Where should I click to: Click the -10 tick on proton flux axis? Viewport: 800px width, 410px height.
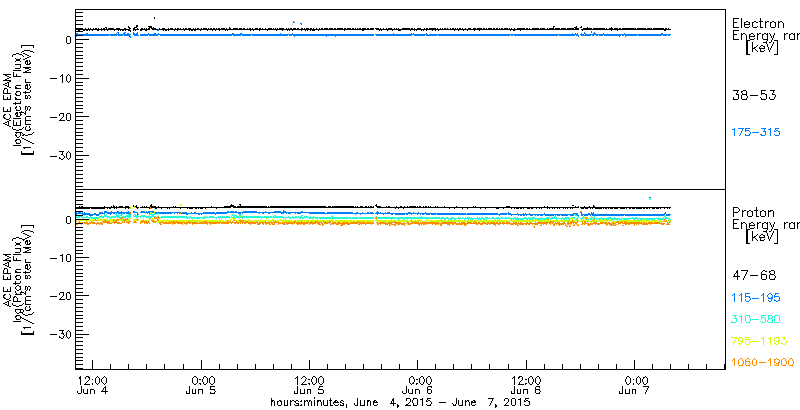point(60,258)
